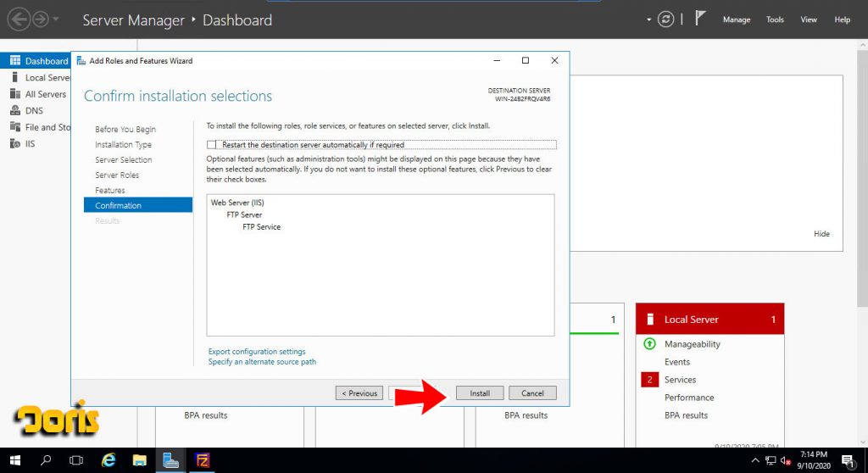Open Performance under Local Server tile
The width and height of the screenshot is (868, 473).
click(688, 397)
